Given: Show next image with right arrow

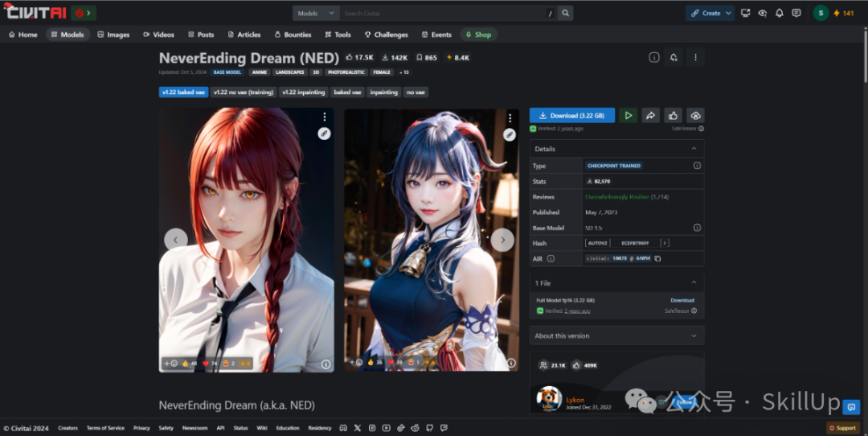Looking at the screenshot, I should click(x=502, y=240).
